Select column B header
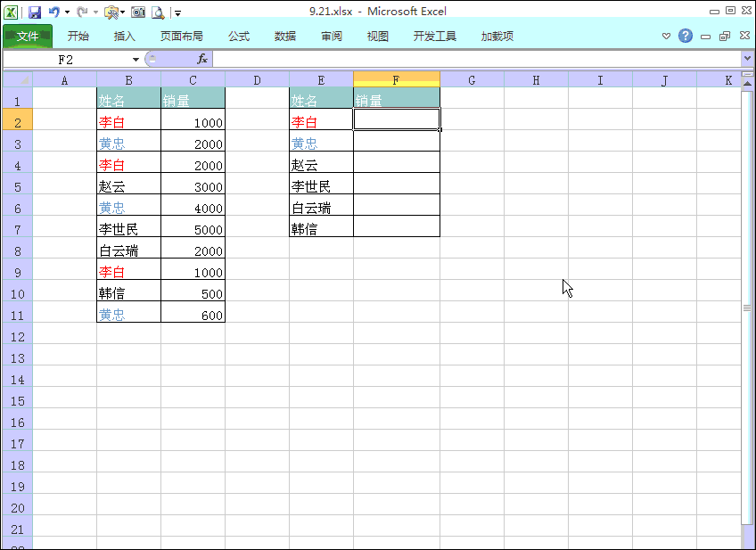 pyautogui.click(x=128, y=80)
